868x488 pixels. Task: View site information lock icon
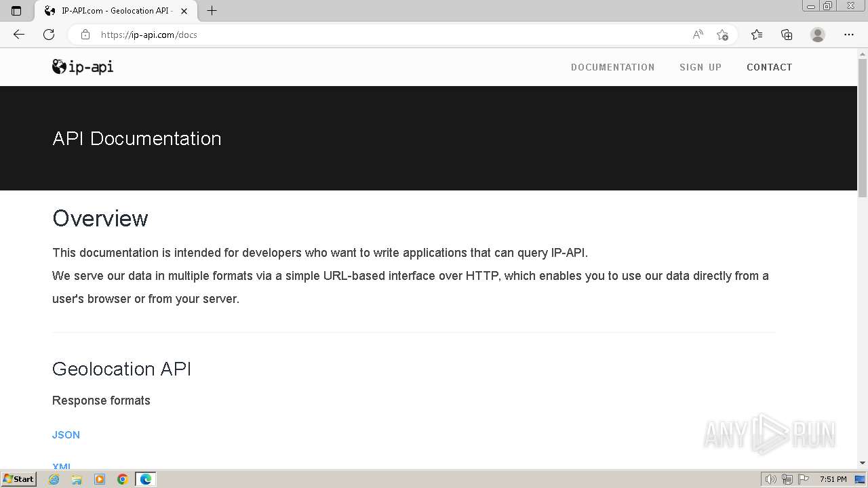click(85, 35)
